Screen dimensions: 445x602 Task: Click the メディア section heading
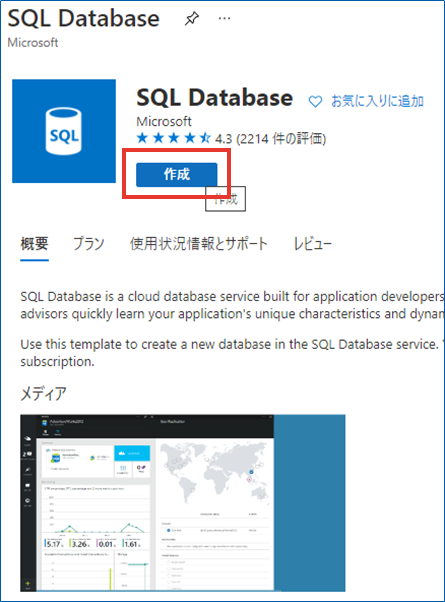(x=43, y=394)
